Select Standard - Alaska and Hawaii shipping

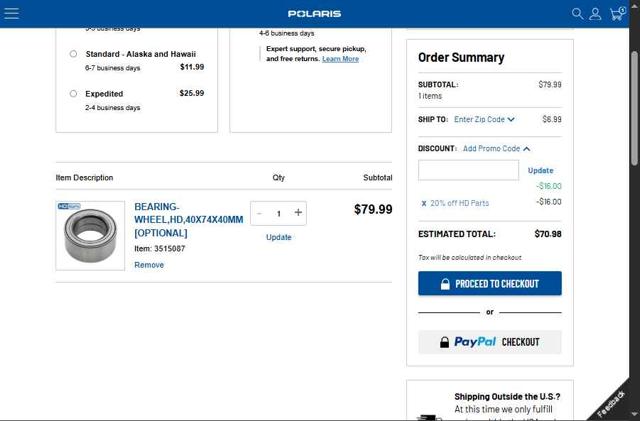(x=73, y=54)
